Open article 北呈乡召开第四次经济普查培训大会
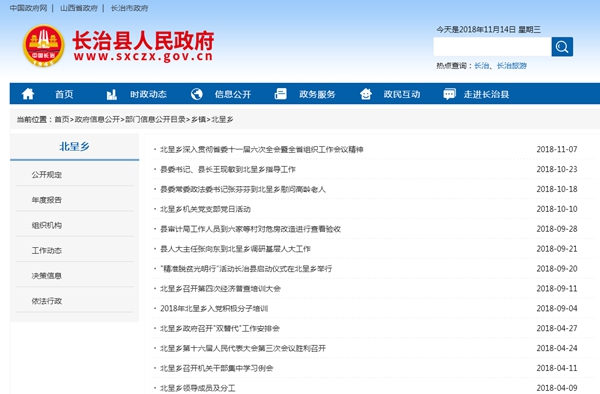 (220, 289)
